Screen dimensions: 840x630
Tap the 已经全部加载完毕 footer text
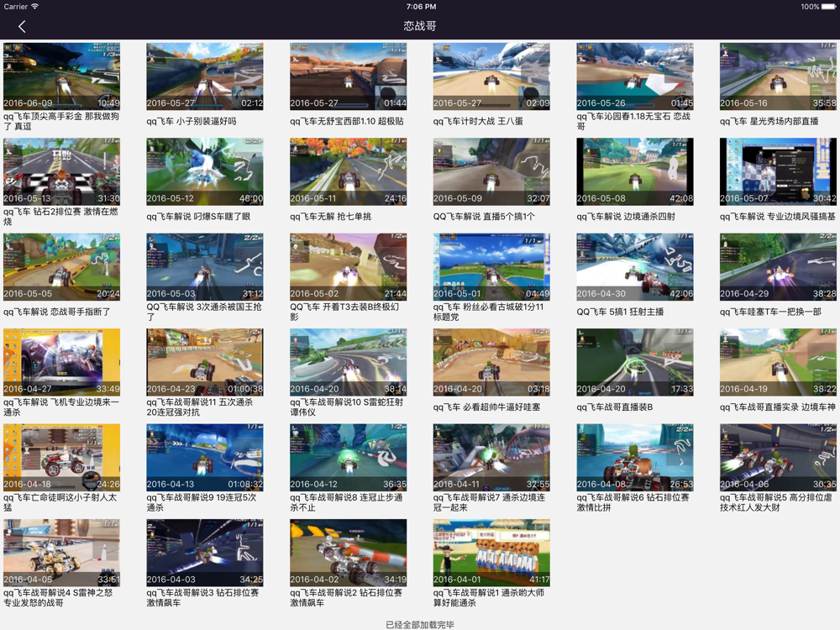419,625
